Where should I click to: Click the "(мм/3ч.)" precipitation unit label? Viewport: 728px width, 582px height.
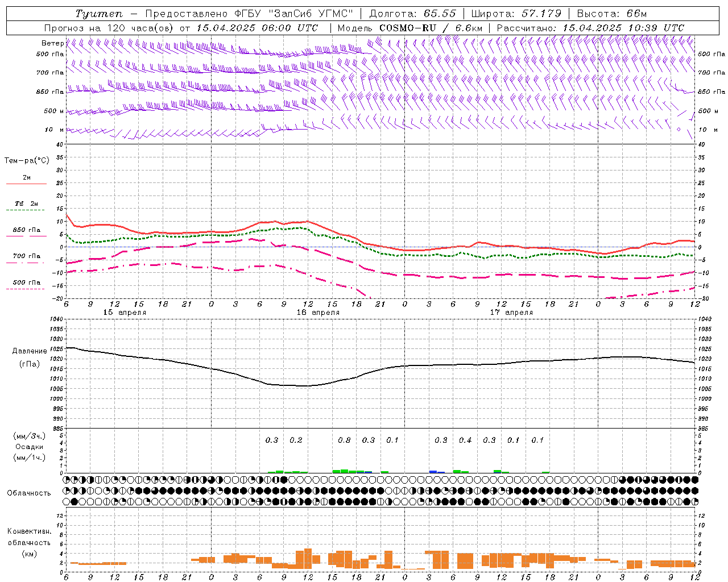(30, 436)
